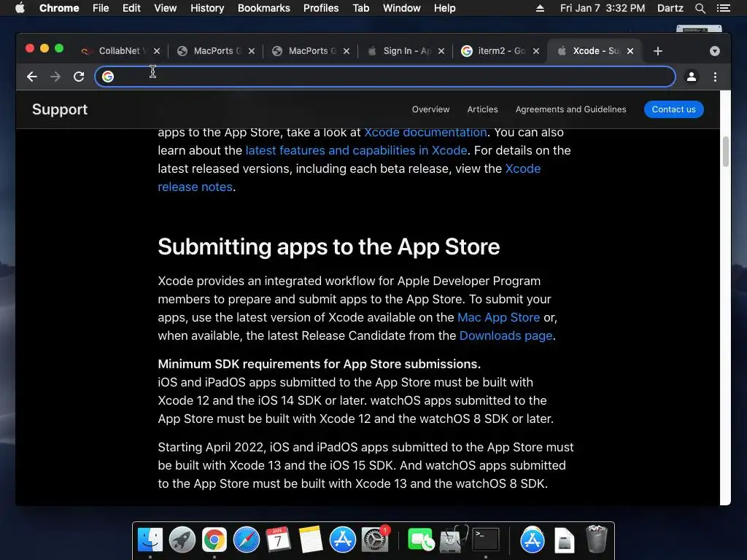The image size is (747, 560).
Task: Open the View menu
Action: point(166,8)
